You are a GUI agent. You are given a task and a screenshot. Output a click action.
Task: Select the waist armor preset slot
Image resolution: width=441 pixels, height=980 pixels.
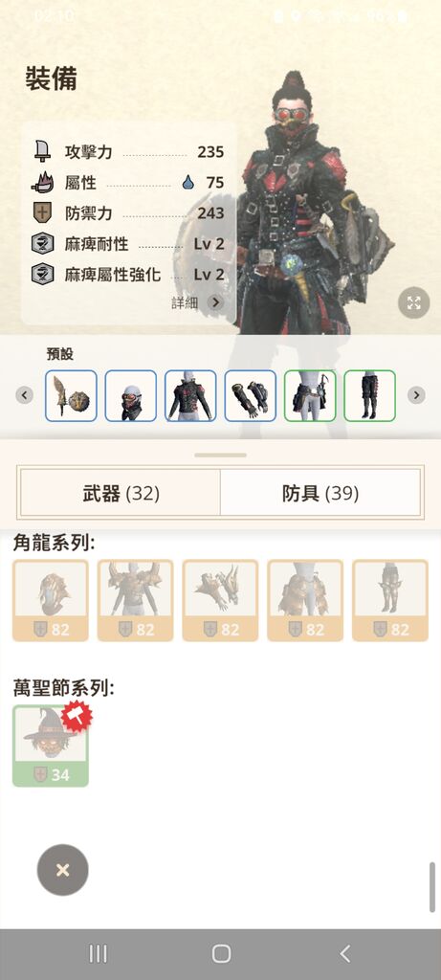[x=310, y=395]
